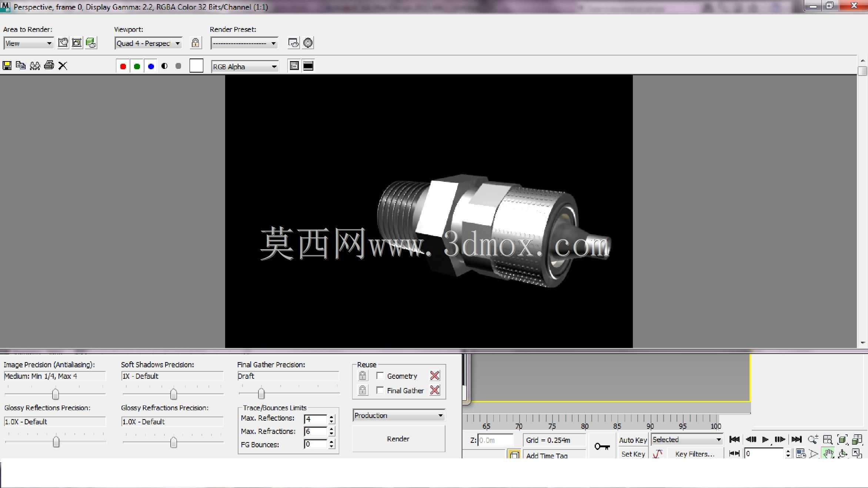Click the Toggle UI Overlays icon

coord(294,66)
